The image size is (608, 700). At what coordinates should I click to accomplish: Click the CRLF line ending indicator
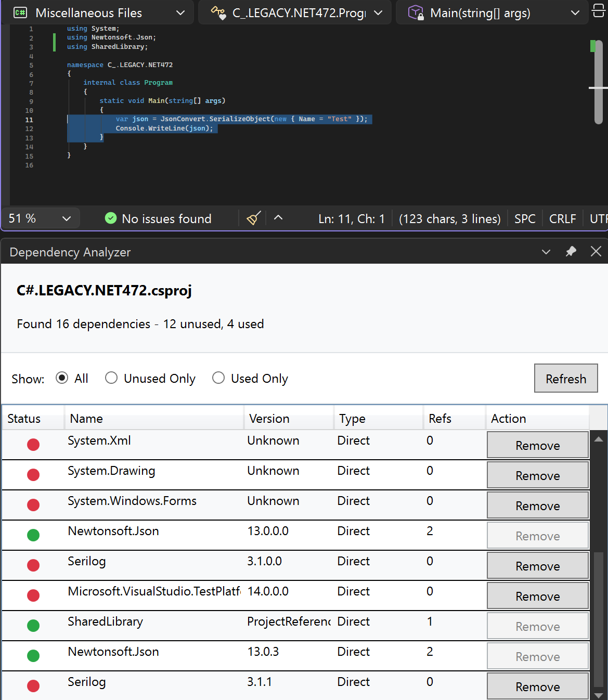pyautogui.click(x=562, y=218)
